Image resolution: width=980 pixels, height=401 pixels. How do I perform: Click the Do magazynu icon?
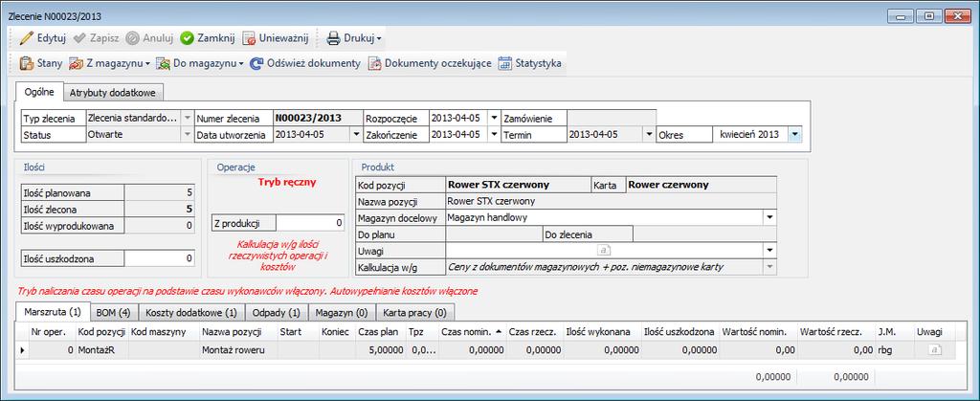163,63
